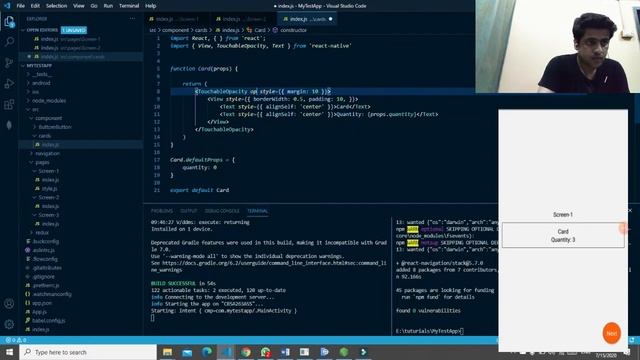Click the leaf-shaped icon in activity bar

(9, 125)
